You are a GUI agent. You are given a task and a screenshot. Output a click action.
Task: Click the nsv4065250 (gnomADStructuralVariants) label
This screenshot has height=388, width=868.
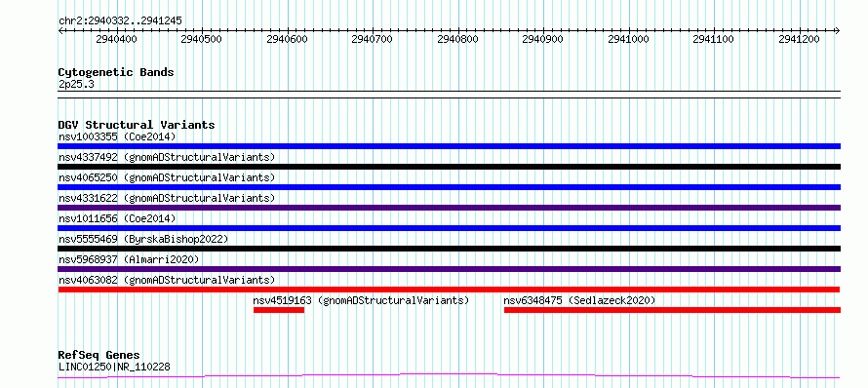(x=167, y=177)
